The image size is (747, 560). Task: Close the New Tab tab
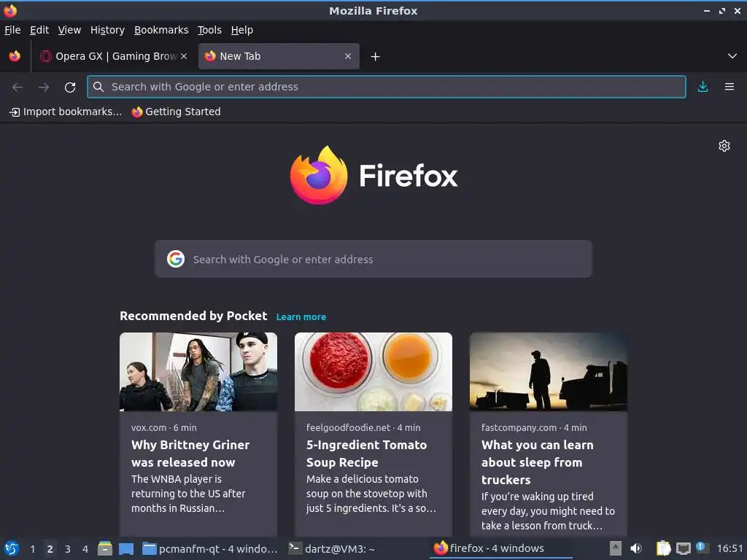tap(348, 56)
